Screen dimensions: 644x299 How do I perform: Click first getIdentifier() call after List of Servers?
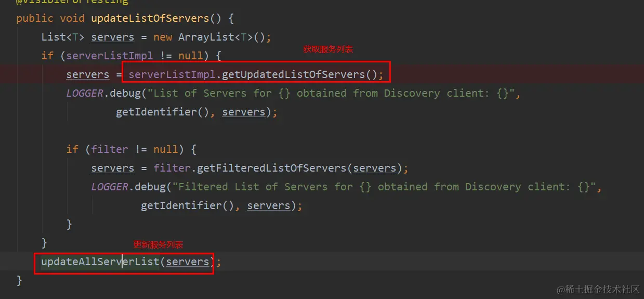point(163,112)
